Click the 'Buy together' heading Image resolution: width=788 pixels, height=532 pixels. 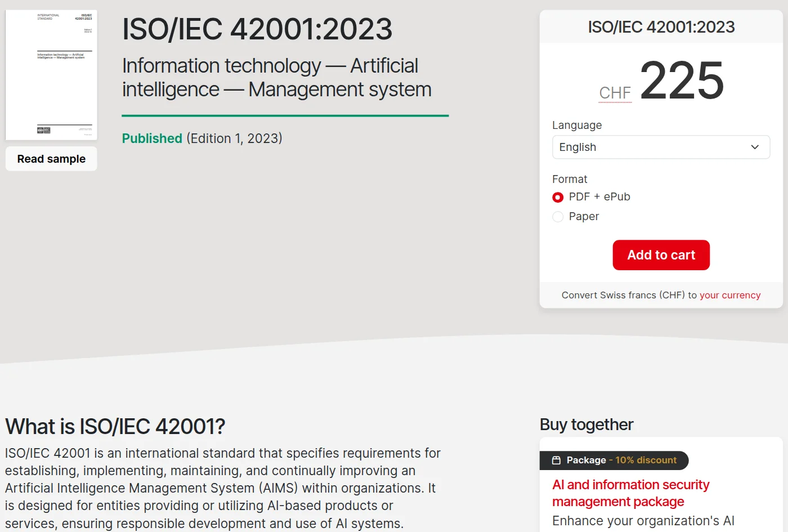click(x=586, y=424)
